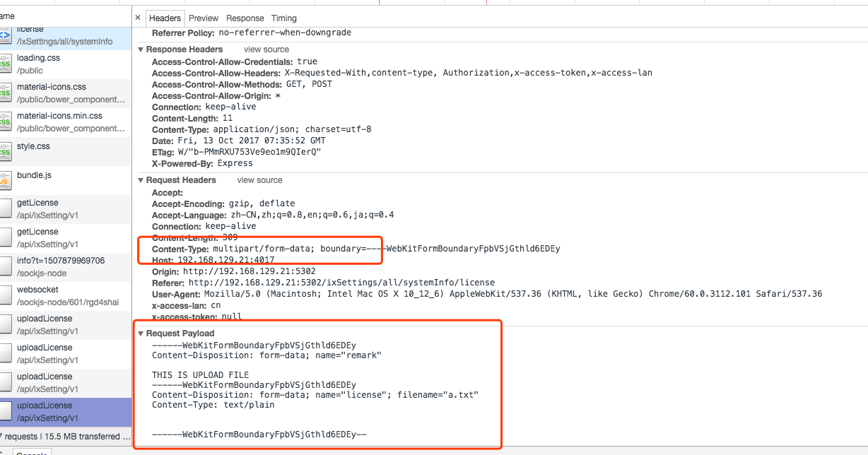Switch to the Preview tab
This screenshot has width=868, height=455.
click(x=203, y=18)
